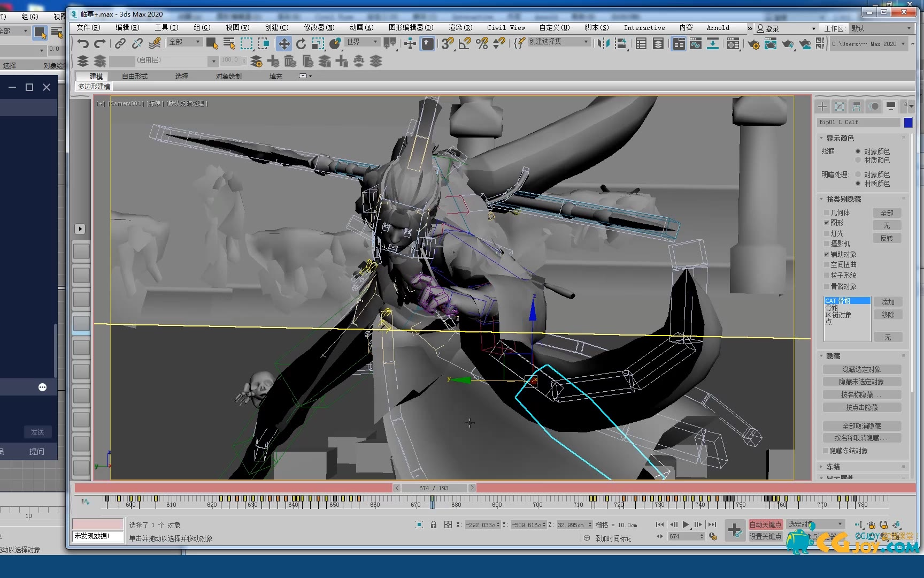Click the blue object color swatch
The width and height of the screenshot is (924, 578).
[908, 123]
